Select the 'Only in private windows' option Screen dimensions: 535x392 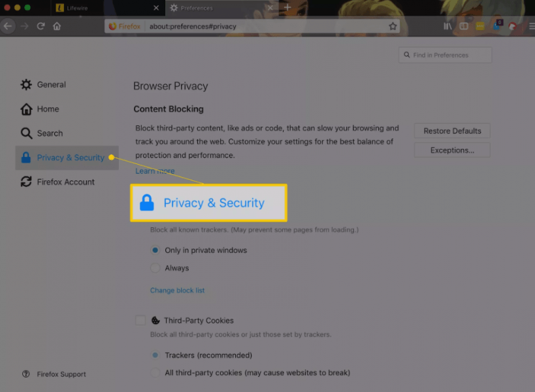coord(155,250)
